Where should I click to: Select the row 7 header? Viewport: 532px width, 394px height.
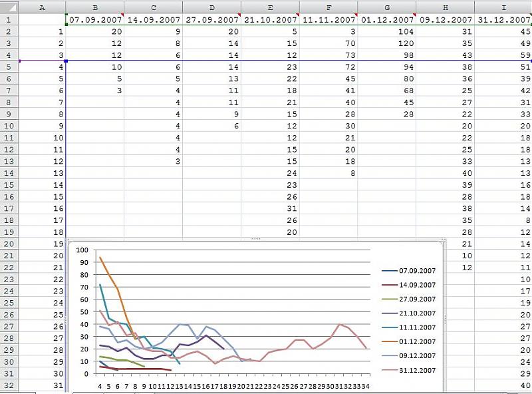9,91
